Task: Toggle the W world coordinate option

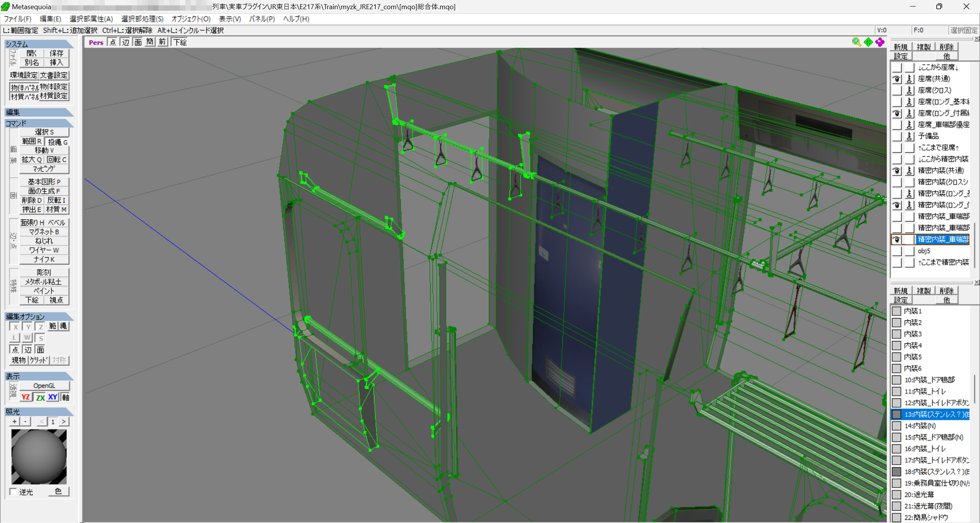Action: pos(28,338)
